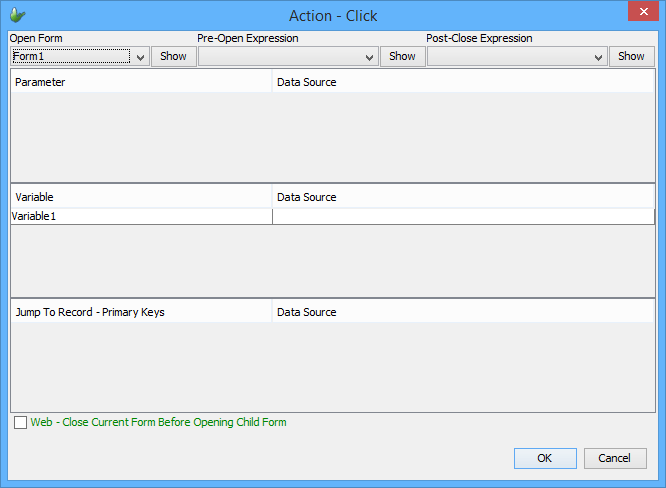Click the Data Source cell for Variable1
The image size is (666, 488).
(463, 216)
